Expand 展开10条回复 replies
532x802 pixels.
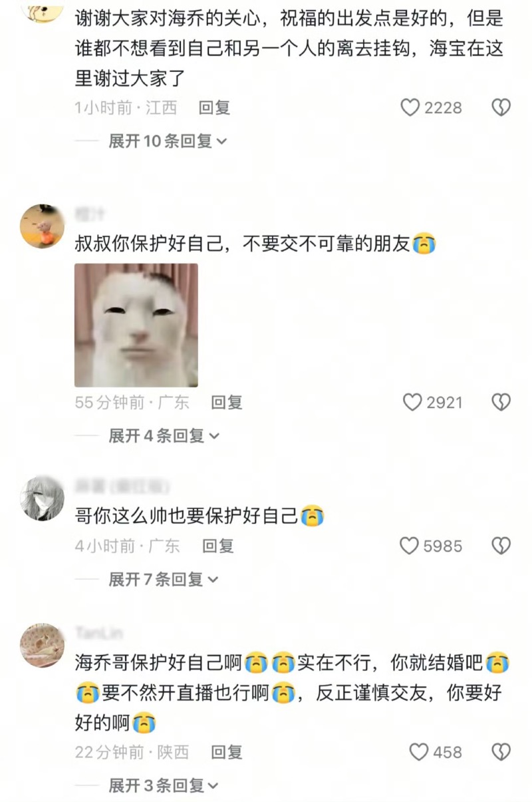(168, 141)
